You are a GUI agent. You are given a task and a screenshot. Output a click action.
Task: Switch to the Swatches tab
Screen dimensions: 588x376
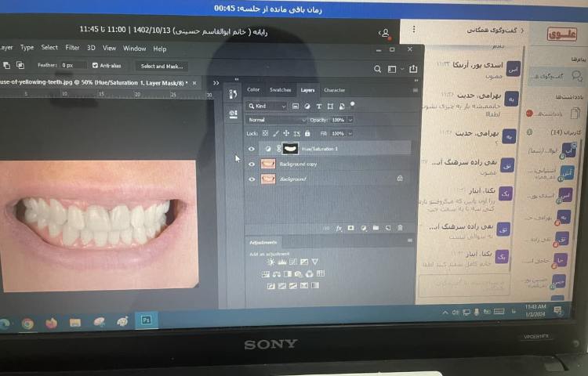[280, 90]
